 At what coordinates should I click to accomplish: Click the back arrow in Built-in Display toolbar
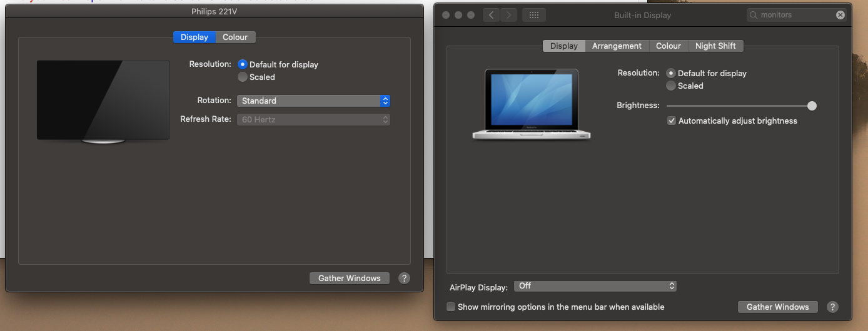[x=492, y=15]
